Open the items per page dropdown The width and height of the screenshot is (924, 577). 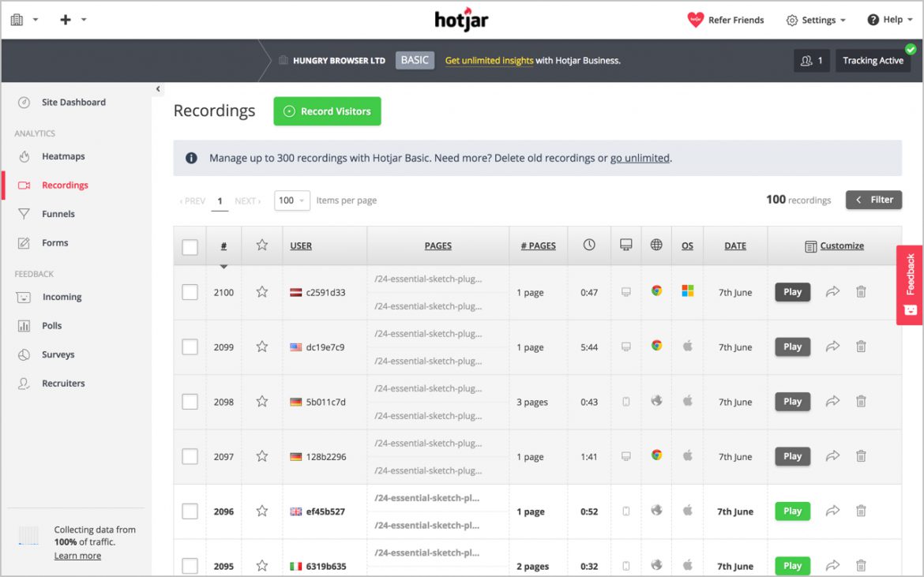click(291, 200)
